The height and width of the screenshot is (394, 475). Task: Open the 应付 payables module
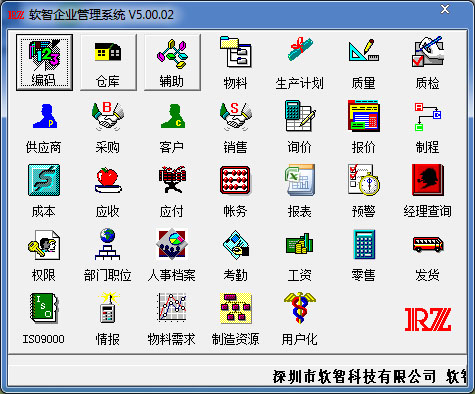(172, 191)
